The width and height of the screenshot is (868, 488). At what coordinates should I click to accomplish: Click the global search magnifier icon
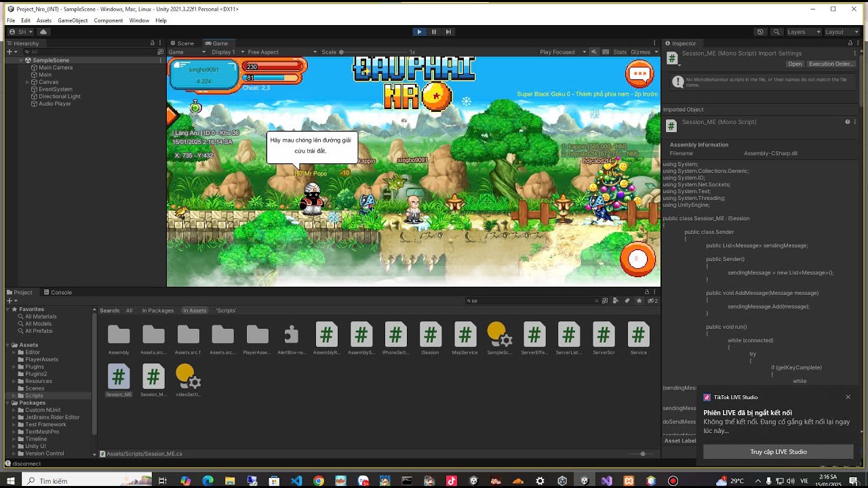tap(776, 32)
